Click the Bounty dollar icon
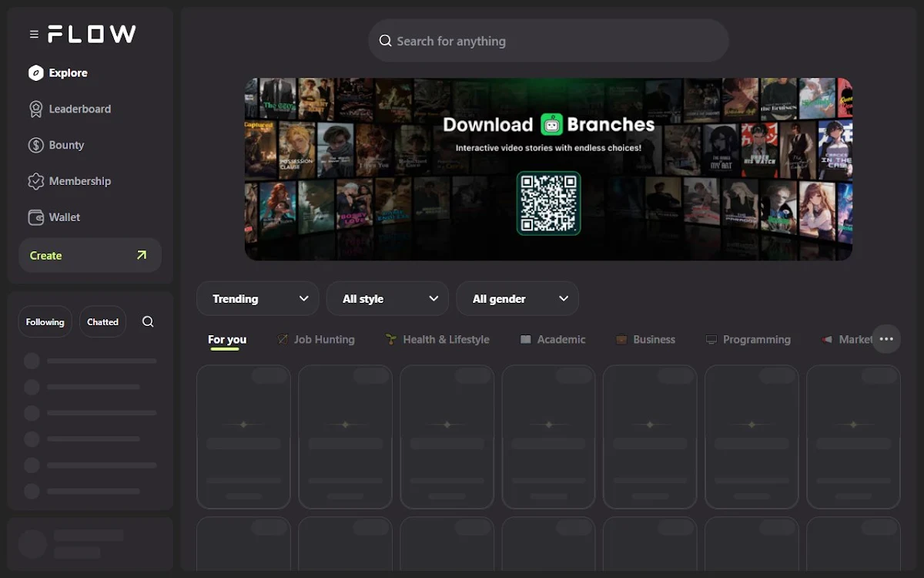Screen dimensions: 924x578 pyautogui.click(x=35, y=145)
